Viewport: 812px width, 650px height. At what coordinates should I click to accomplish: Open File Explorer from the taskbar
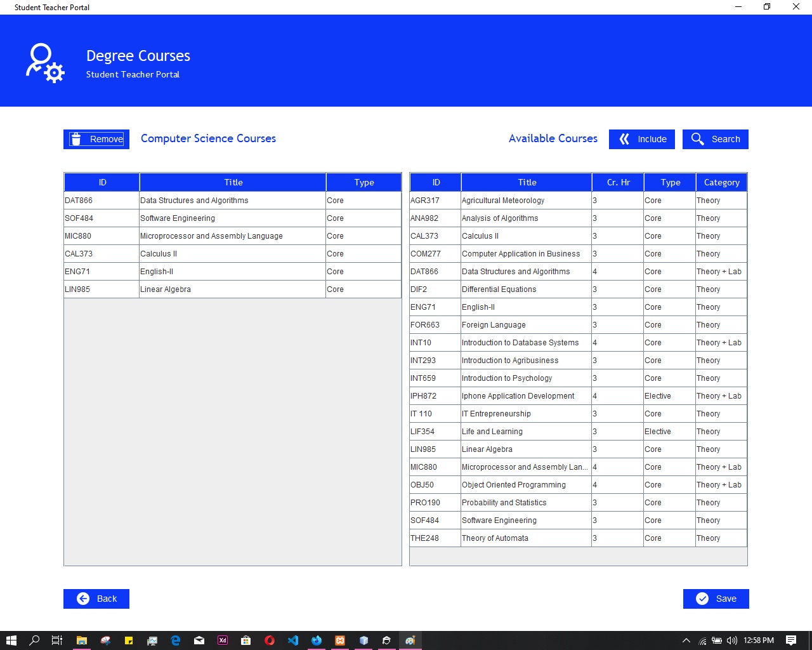click(x=82, y=640)
